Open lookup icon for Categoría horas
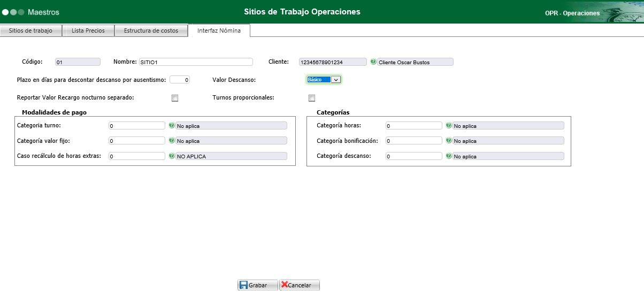Screen dimensions: 644x305 (449, 126)
